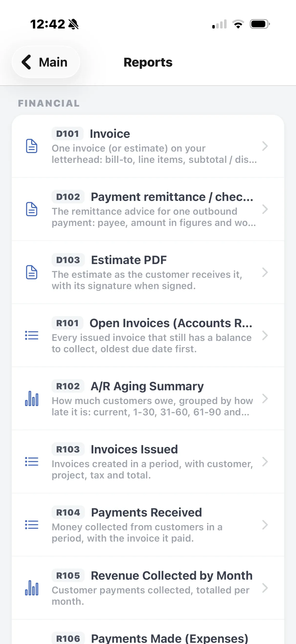Go back to Main
The height and width of the screenshot is (644, 296).
pos(46,62)
